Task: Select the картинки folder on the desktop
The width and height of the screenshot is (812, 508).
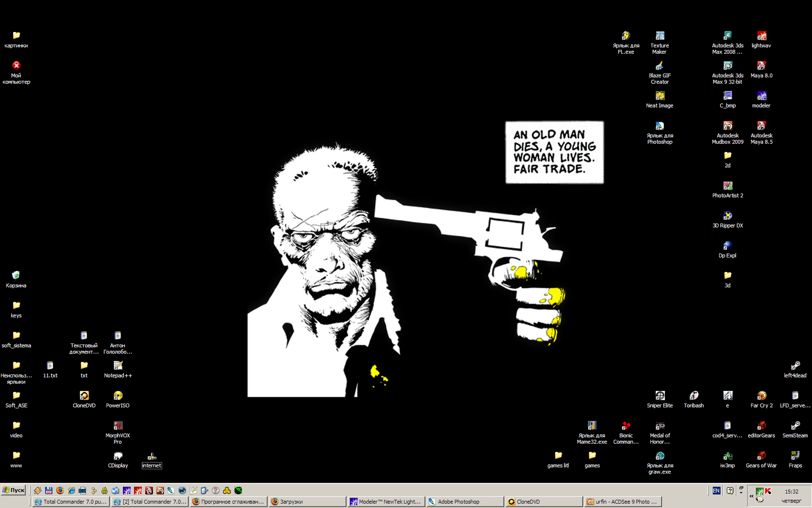Action: pyautogui.click(x=16, y=40)
